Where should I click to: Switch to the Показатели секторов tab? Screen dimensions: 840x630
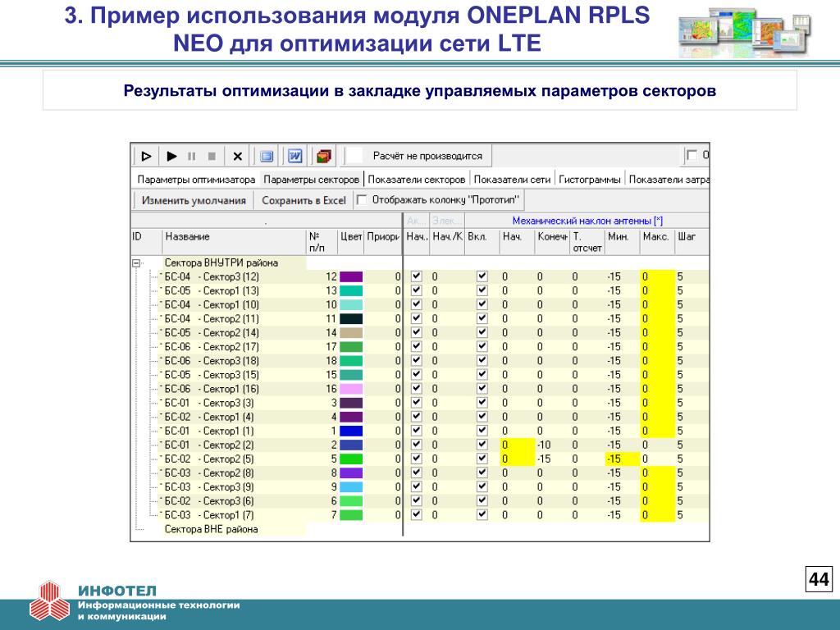tap(416, 180)
